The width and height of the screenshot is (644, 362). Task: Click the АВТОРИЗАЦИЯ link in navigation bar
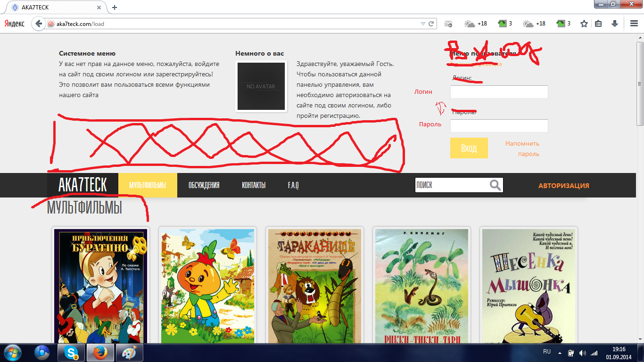tap(564, 186)
